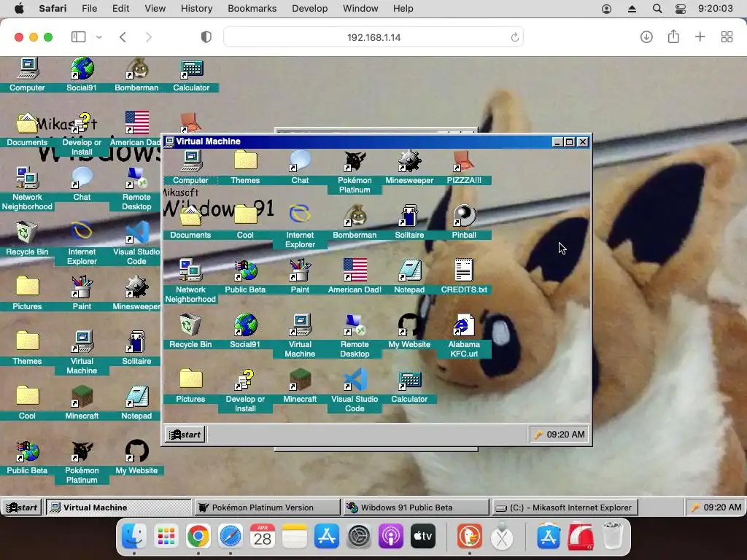
Task: Open Safari Develop menu
Action: pyautogui.click(x=309, y=9)
